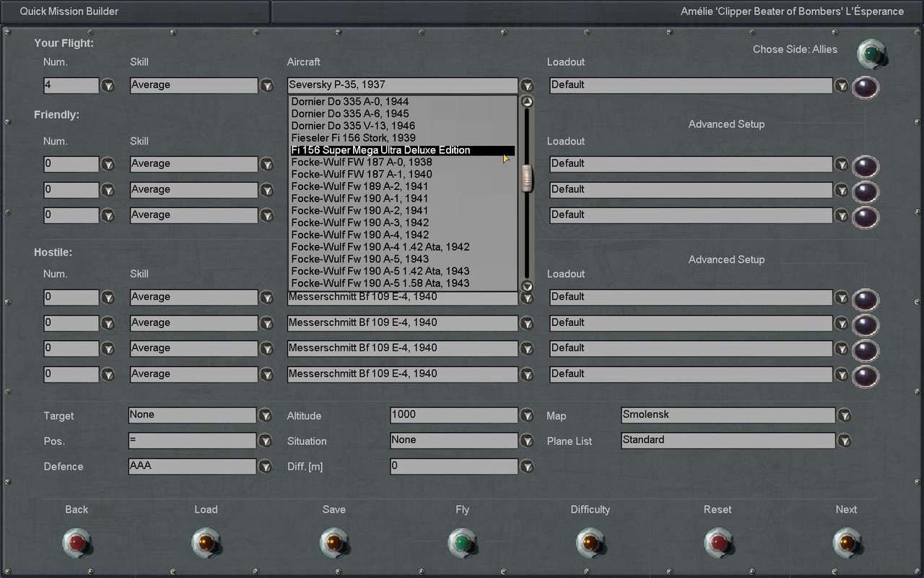
Task: Click the round Load button
Action: (206, 542)
